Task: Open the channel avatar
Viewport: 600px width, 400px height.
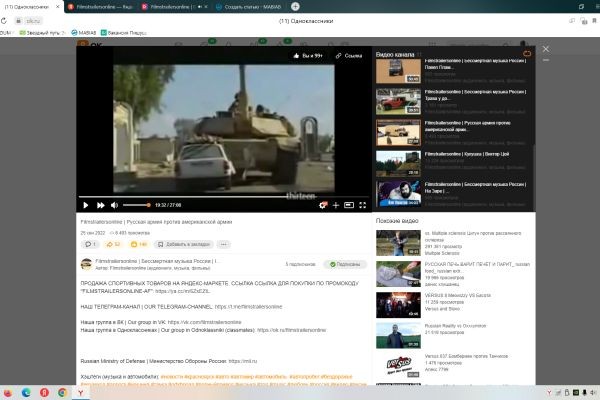Action: (86, 264)
